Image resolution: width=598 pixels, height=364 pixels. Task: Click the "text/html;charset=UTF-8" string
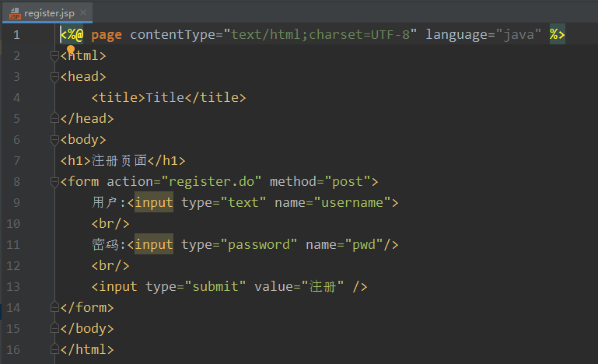(x=320, y=35)
